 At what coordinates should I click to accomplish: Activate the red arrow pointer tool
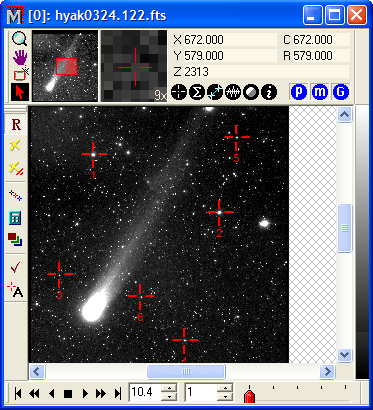20,92
